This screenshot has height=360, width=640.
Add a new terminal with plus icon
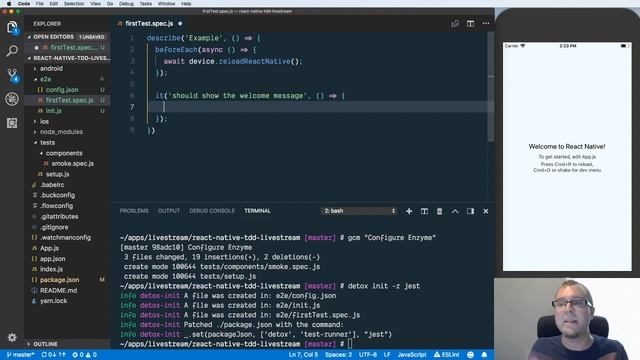pyautogui.click(x=409, y=211)
